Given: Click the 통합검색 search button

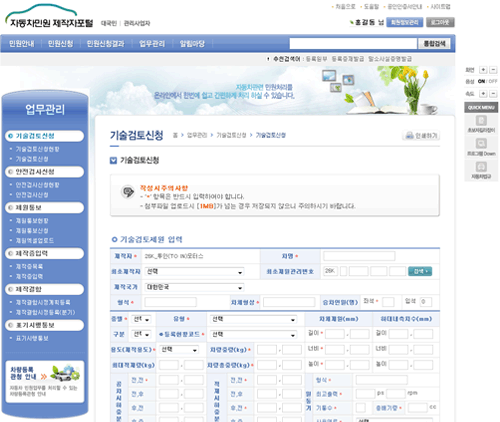Looking at the screenshot, I should point(434,44).
